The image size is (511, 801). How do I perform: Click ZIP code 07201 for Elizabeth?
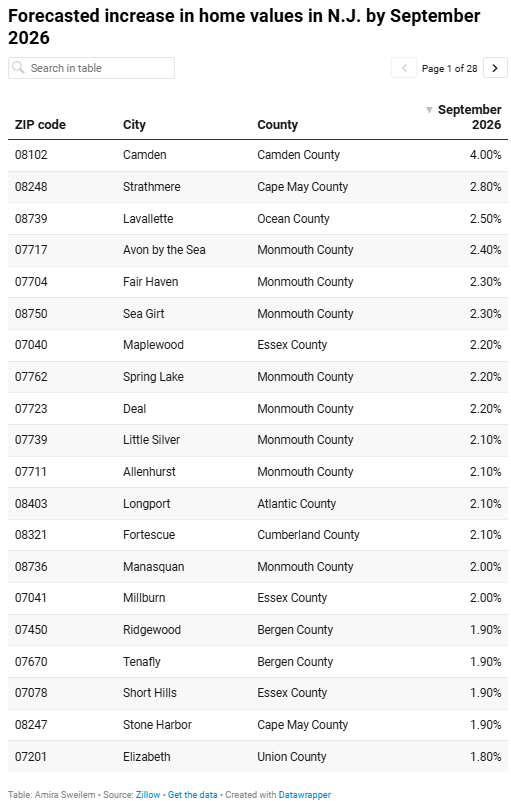tap(31, 757)
